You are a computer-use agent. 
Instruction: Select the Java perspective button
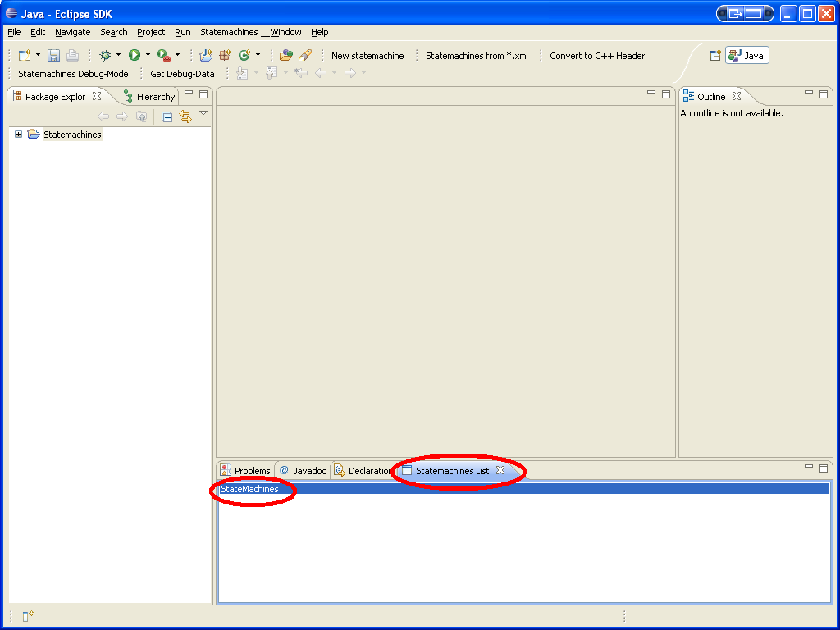click(747, 56)
